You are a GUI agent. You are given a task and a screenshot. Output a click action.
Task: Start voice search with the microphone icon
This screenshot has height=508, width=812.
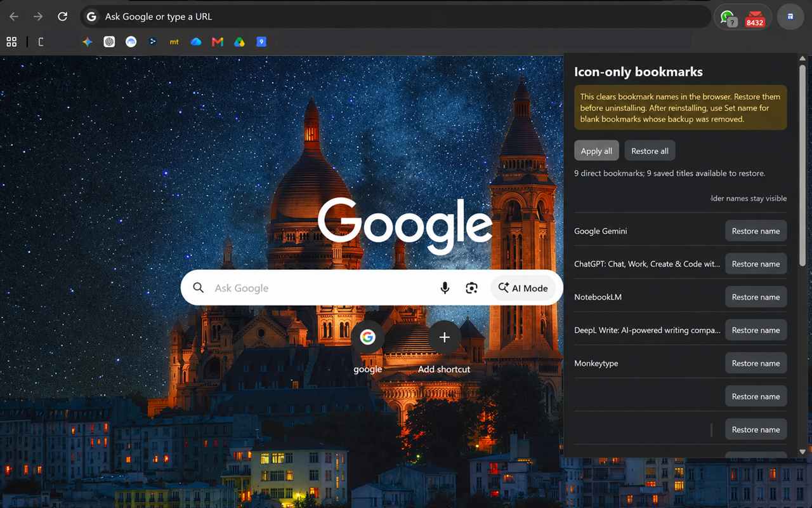(445, 288)
